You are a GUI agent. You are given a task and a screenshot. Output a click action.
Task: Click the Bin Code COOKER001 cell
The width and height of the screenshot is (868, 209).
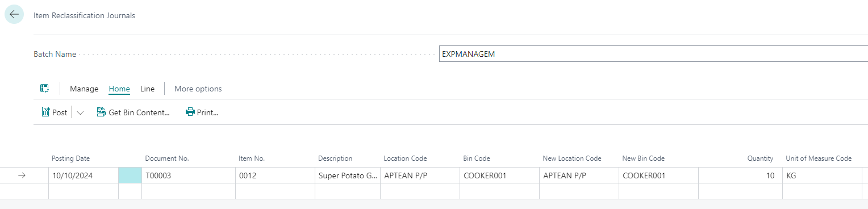[x=499, y=175]
